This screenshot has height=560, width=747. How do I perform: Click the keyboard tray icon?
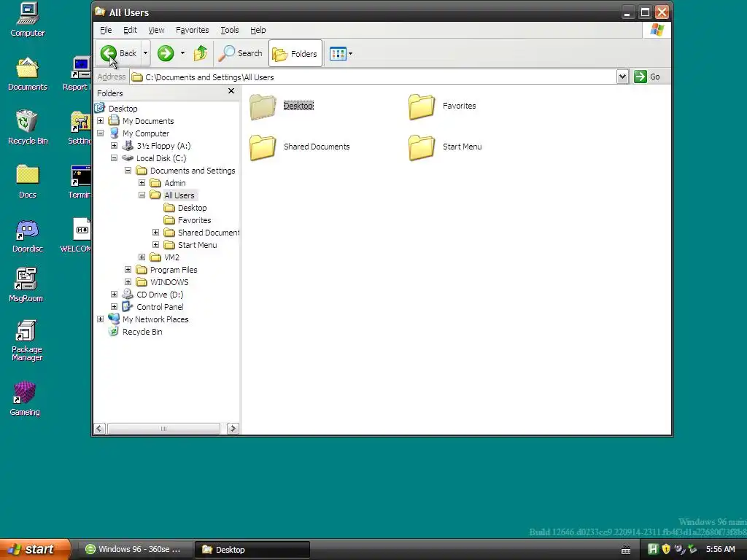(626, 550)
